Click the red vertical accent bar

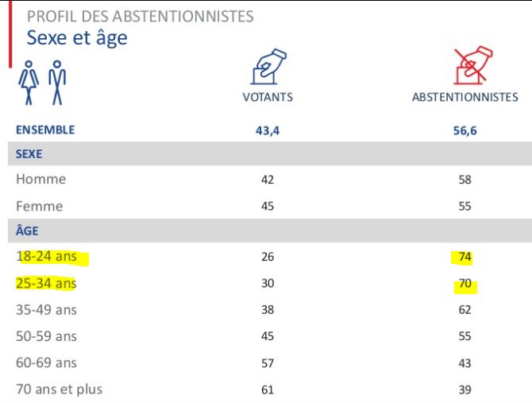pyautogui.click(x=10, y=34)
